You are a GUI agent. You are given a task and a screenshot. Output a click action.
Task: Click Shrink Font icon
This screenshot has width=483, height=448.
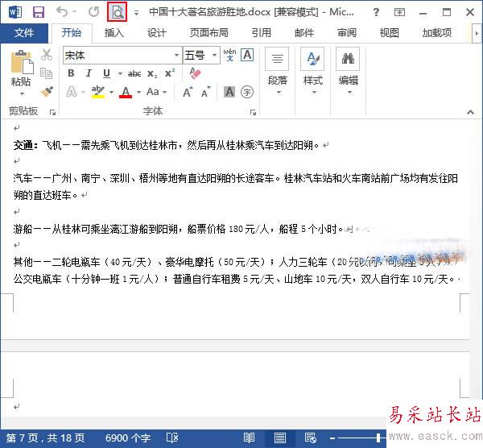pos(206,92)
